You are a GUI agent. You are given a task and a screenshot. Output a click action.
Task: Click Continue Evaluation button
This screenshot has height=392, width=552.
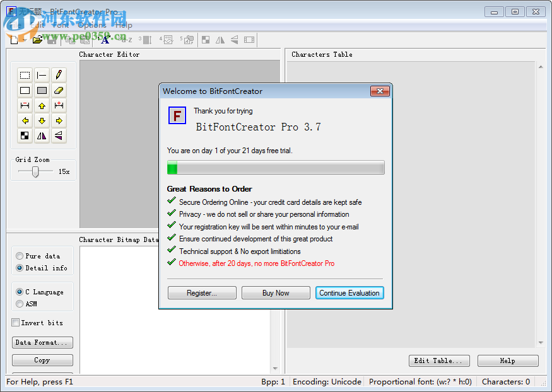[x=349, y=293]
